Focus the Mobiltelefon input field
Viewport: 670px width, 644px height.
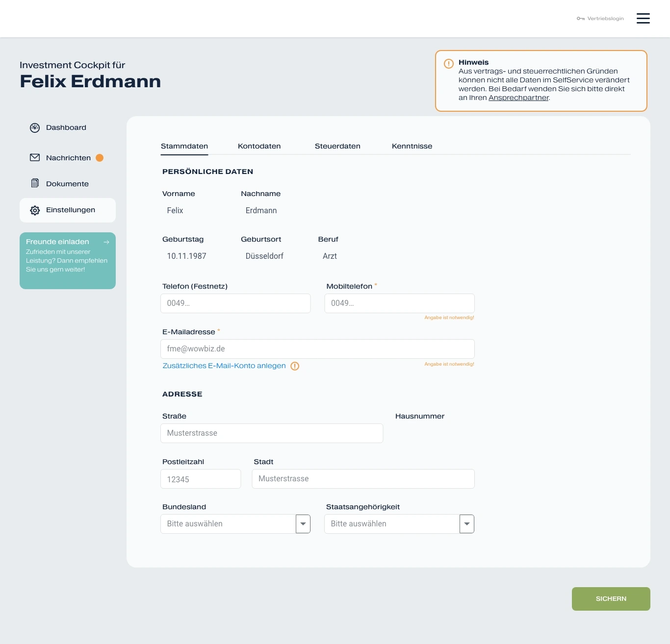(399, 303)
